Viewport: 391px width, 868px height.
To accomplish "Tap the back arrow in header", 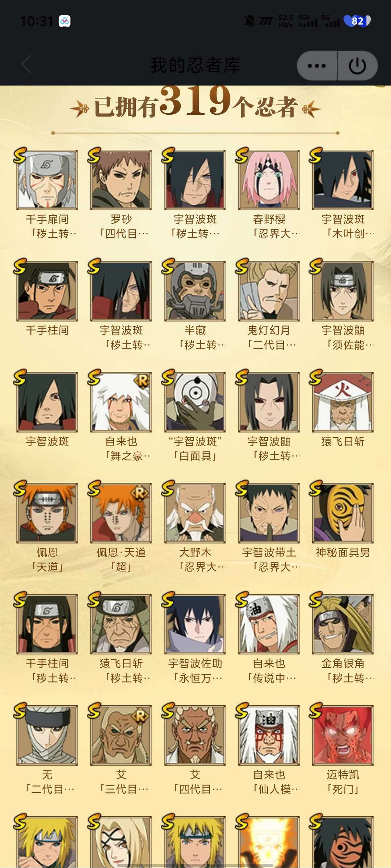I will [x=26, y=65].
